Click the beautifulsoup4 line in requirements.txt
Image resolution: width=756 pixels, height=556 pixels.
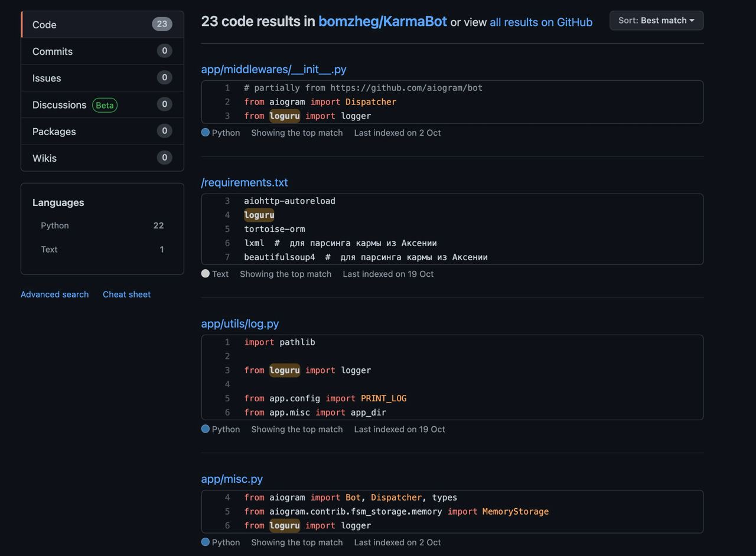(366, 257)
